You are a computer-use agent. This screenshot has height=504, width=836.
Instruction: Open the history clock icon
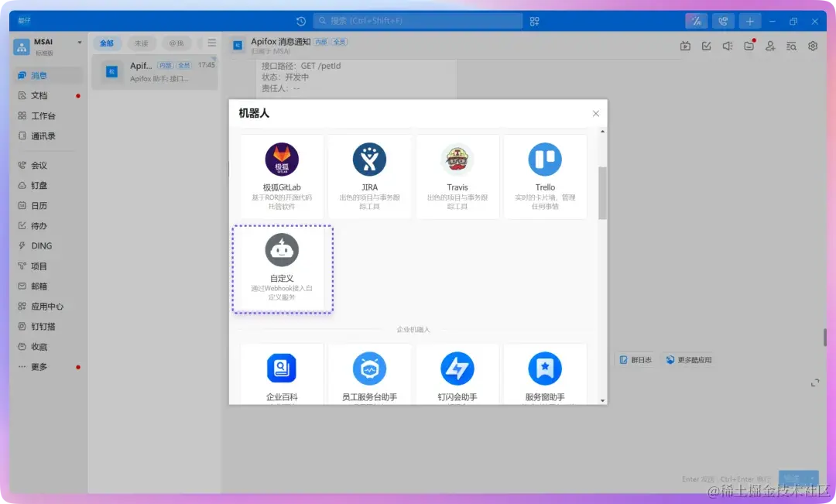(300, 22)
